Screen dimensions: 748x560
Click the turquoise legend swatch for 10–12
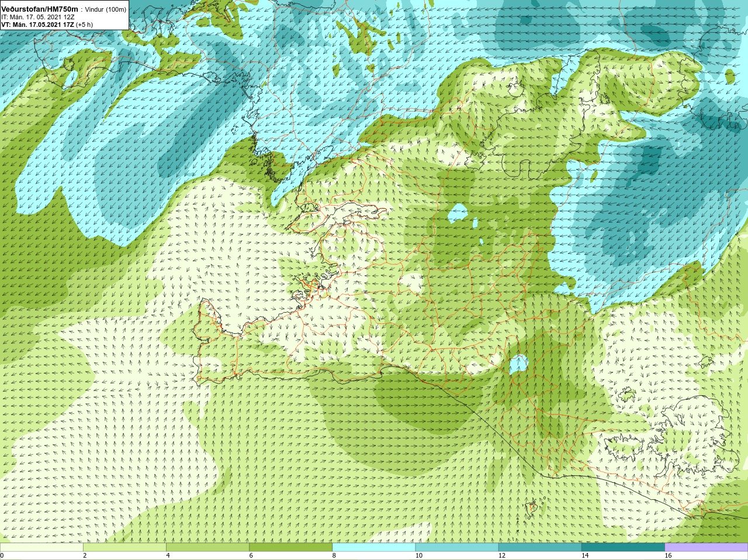tap(457, 547)
